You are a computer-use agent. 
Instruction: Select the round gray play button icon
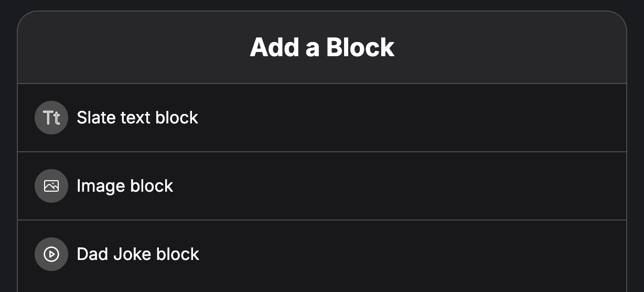(x=51, y=254)
